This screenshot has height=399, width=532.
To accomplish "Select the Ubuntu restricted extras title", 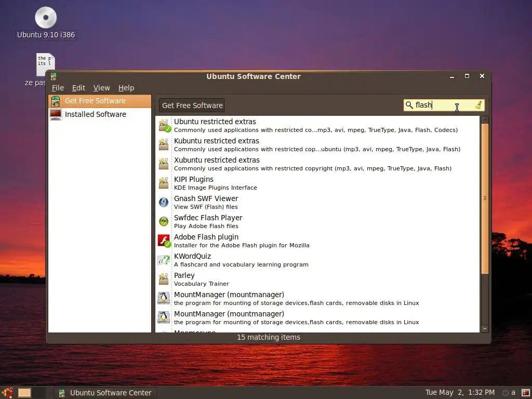I will point(215,122).
